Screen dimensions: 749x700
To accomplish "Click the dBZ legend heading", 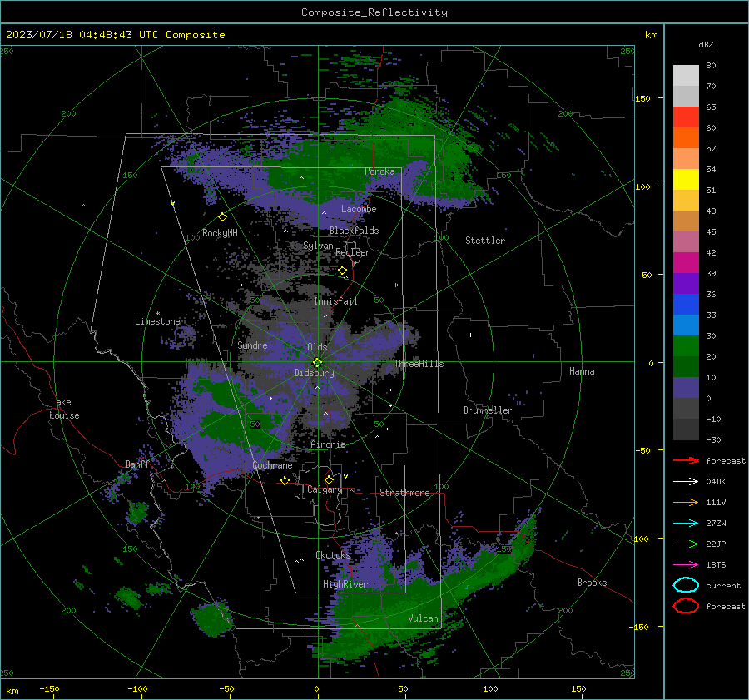I will 706,44.
